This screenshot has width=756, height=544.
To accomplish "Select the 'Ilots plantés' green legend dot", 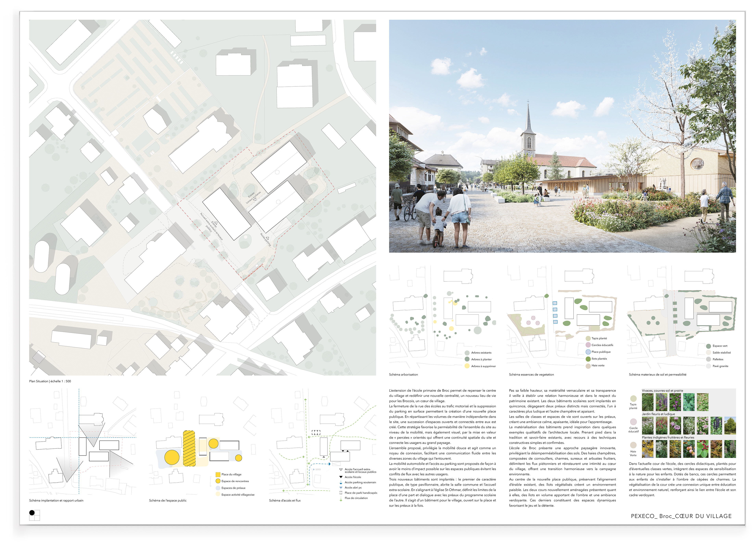I will pos(588,359).
